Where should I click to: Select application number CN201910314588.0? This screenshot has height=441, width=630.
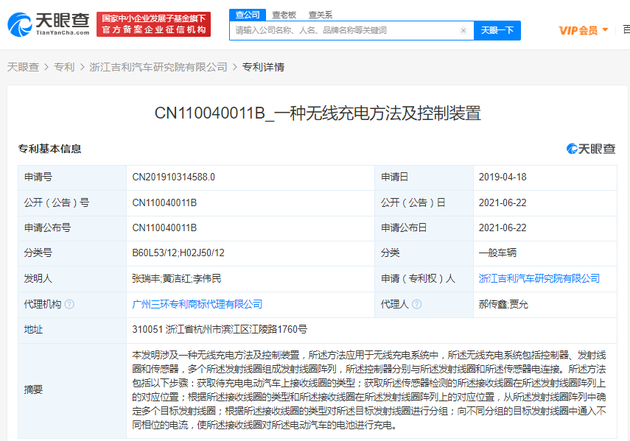click(x=174, y=177)
